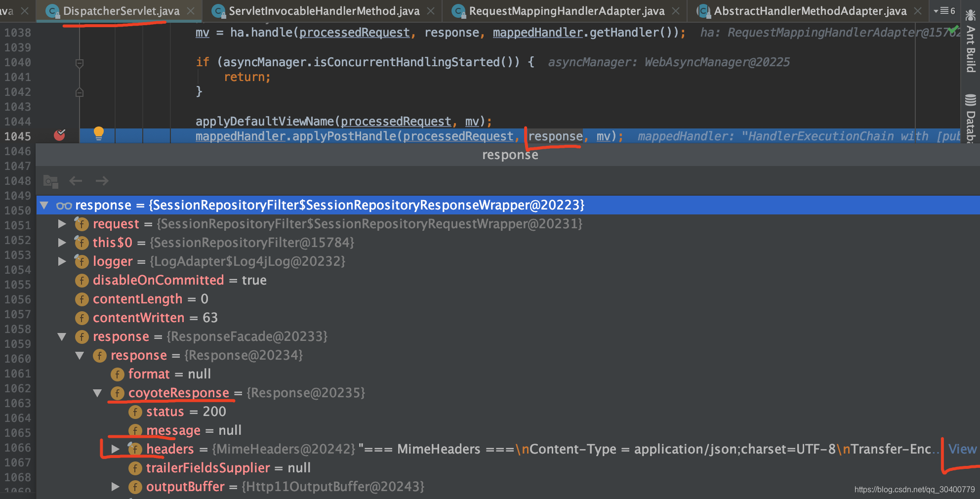This screenshot has width=980, height=499.
Task: Click the field icon beside this$0
Action: [82, 243]
